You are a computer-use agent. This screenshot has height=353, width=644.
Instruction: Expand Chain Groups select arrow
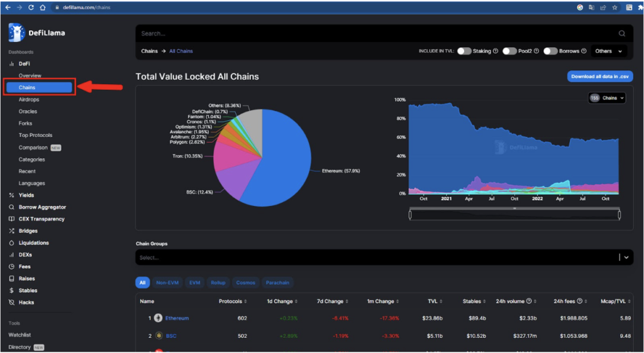point(626,258)
